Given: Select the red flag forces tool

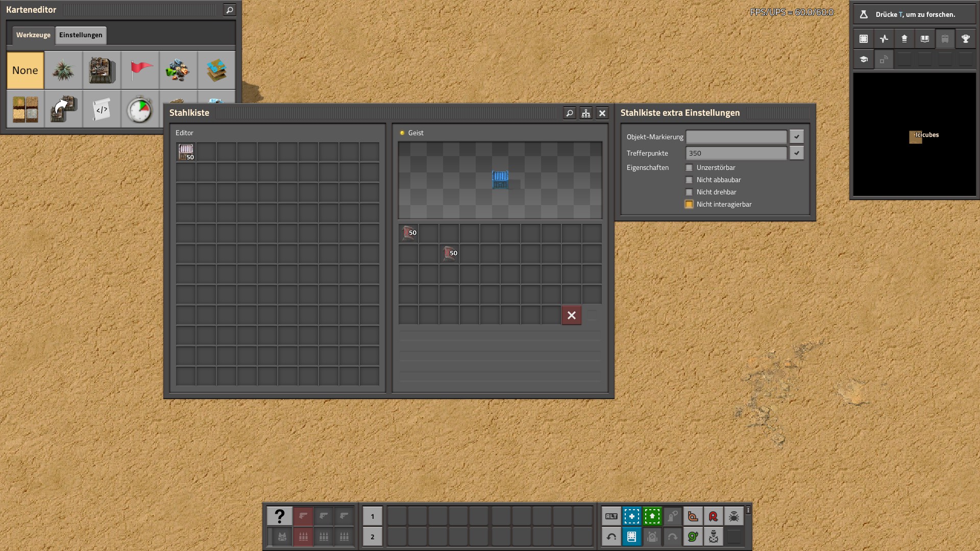Looking at the screenshot, I should pos(140,70).
